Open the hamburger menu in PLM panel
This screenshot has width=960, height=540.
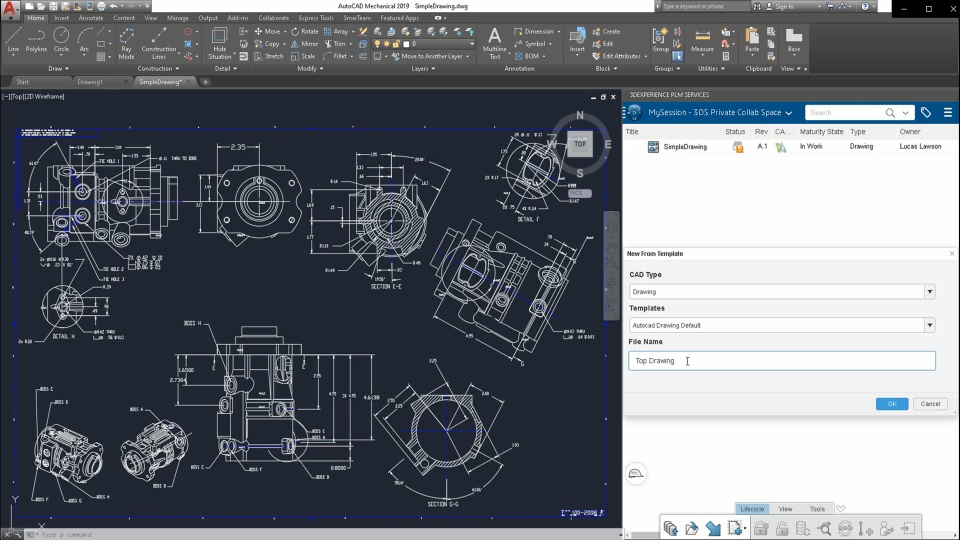coord(948,113)
